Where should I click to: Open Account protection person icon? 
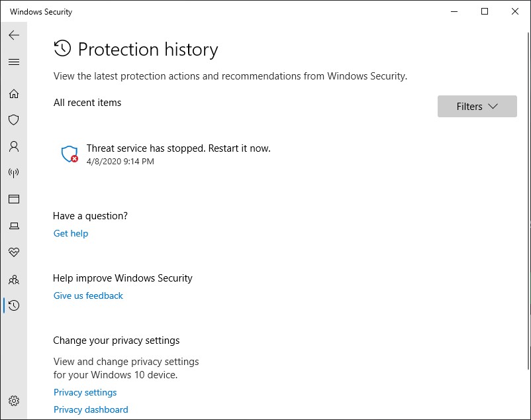tap(14, 146)
